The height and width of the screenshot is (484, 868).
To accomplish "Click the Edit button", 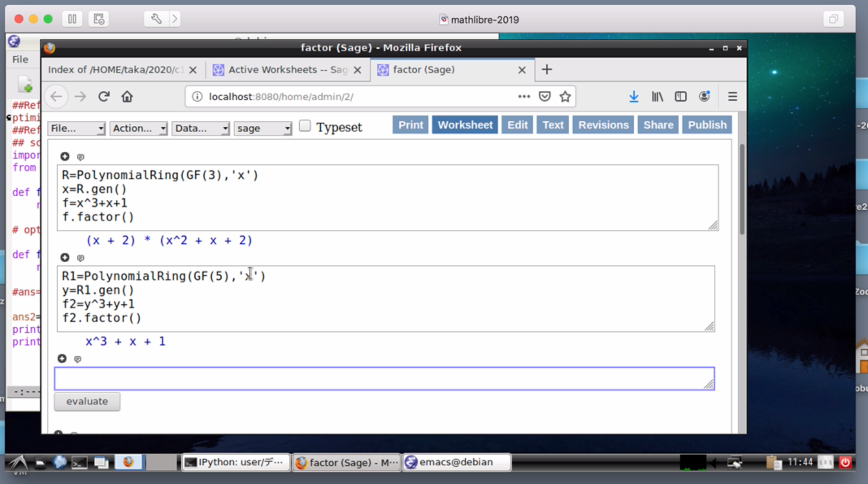I will pos(517,125).
